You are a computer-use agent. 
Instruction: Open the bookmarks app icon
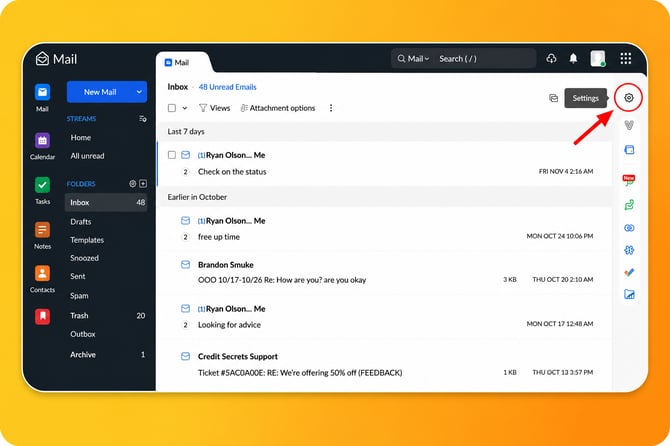tap(42, 317)
